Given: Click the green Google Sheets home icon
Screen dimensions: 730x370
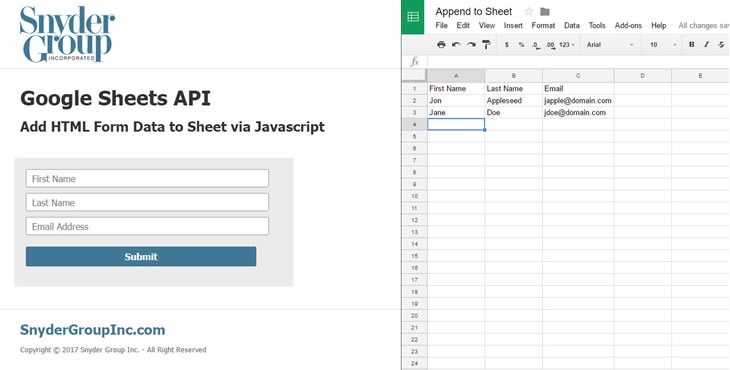Looking at the screenshot, I should coord(412,17).
